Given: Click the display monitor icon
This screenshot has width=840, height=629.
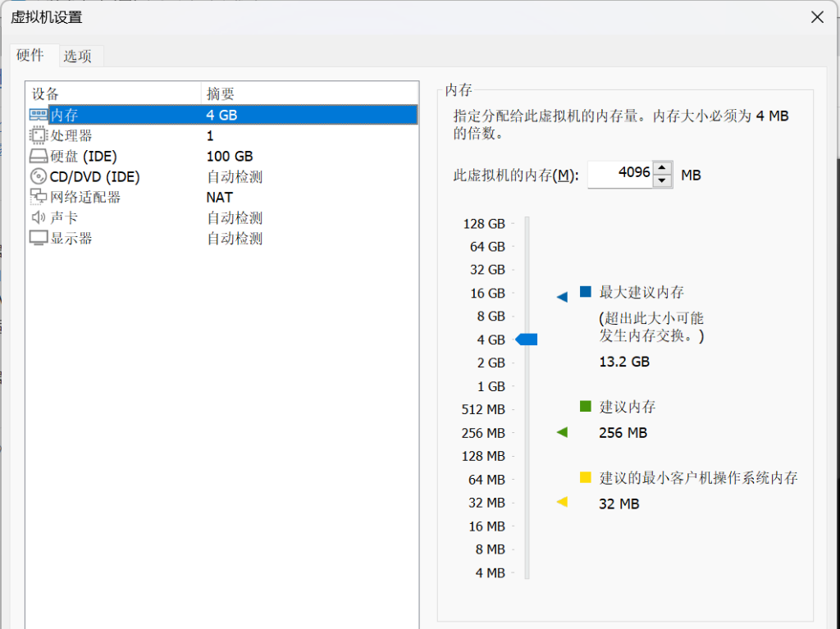Looking at the screenshot, I should 39,238.
